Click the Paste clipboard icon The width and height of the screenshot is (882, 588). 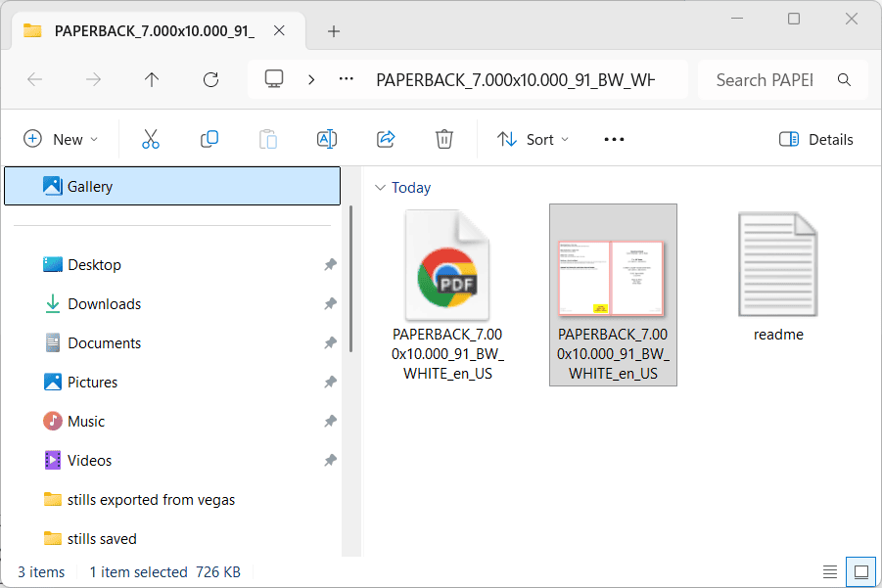[268, 139]
